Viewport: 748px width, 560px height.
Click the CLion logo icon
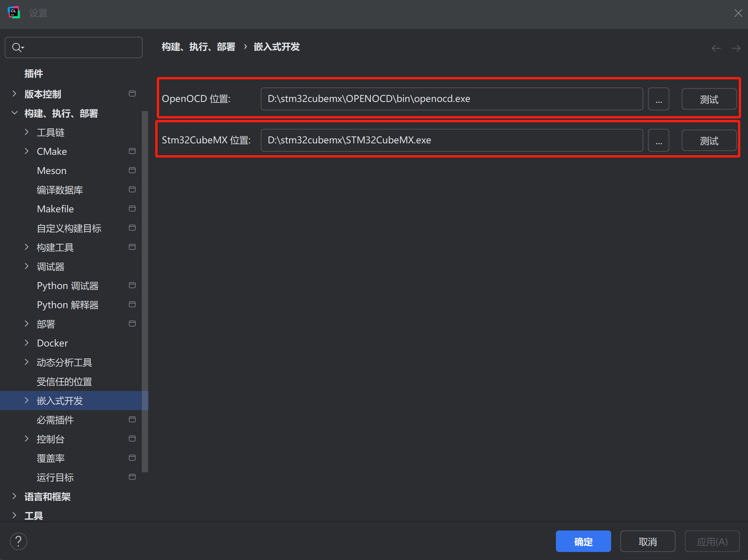click(14, 13)
